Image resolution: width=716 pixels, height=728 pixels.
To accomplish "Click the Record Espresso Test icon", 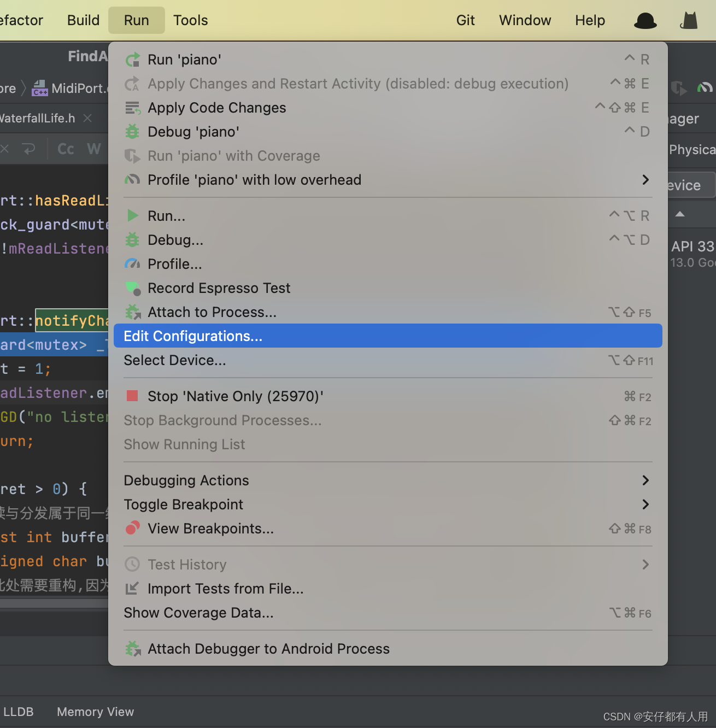I will point(133,288).
